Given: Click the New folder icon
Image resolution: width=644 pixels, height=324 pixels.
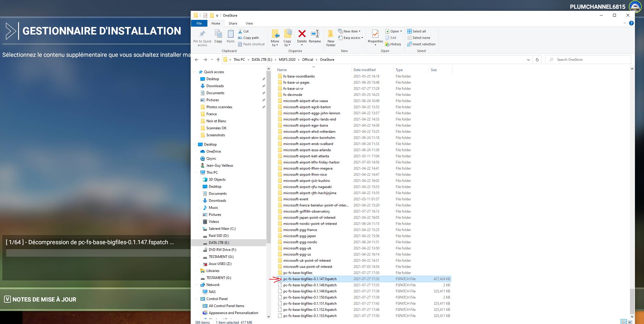Looking at the screenshot, I should click(x=331, y=34).
